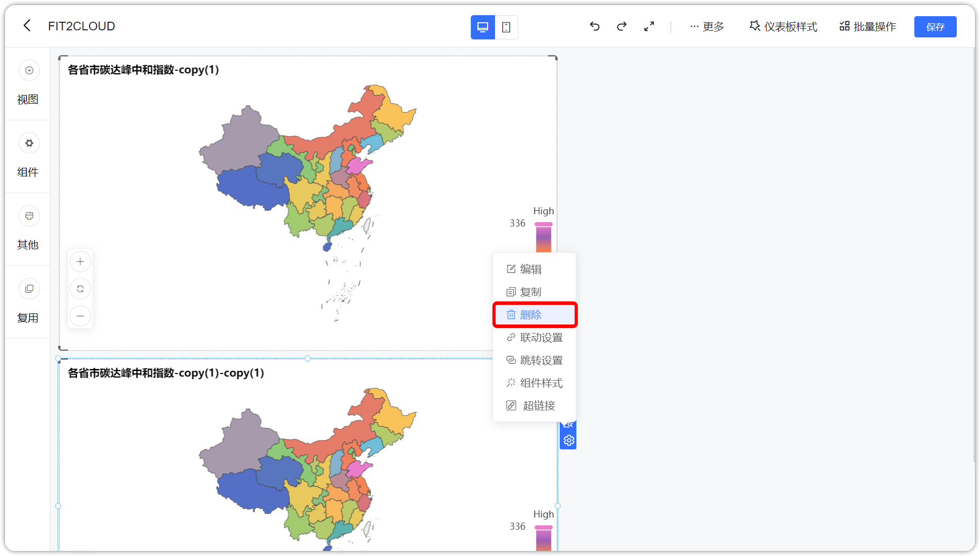Open the 组件 sidebar panel

pos(28,156)
